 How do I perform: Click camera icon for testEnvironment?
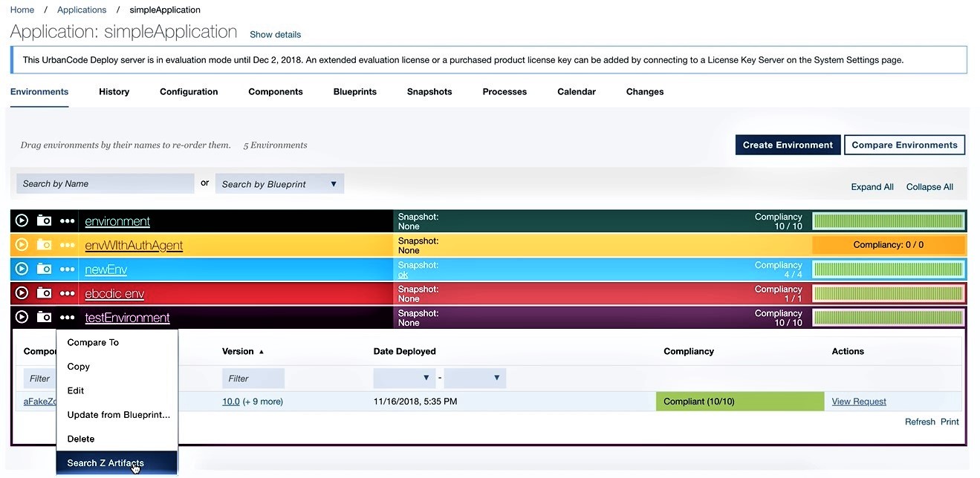(x=45, y=317)
